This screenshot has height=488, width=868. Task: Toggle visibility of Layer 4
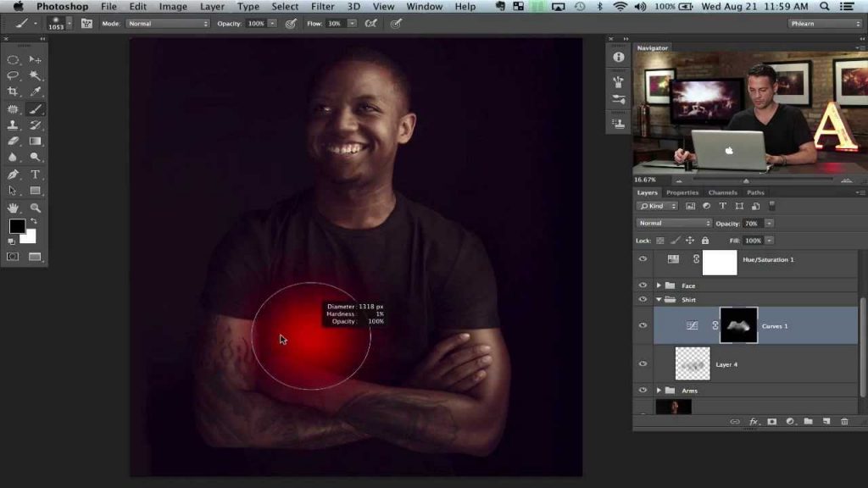click(x=643, y=363)
